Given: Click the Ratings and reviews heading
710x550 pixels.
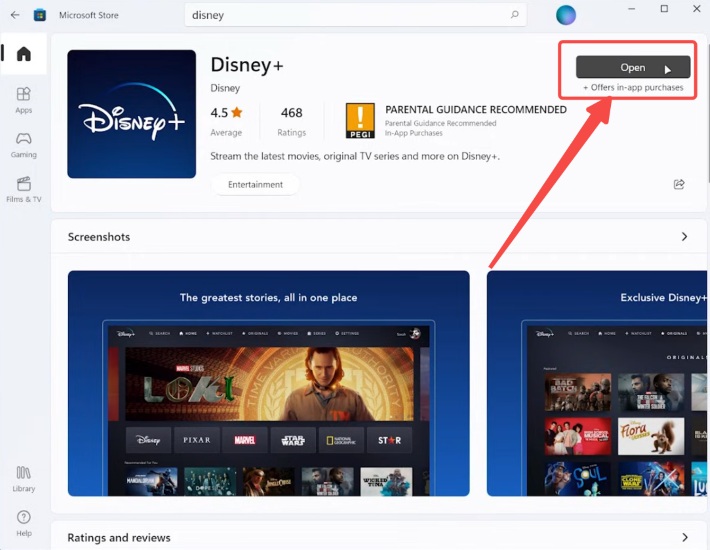Looking at the screenshot, I should (119, 538).
